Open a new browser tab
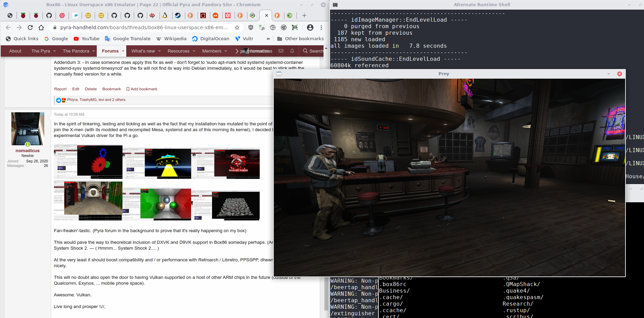 (304, 15)
